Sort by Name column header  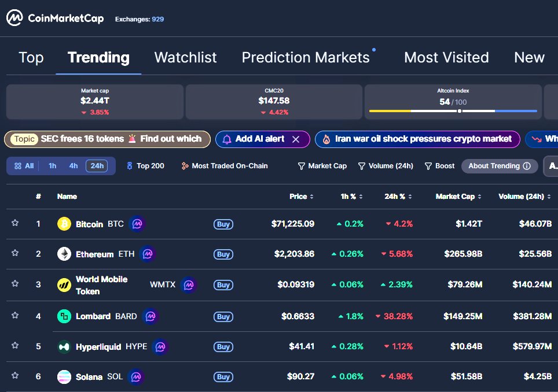[x=67, y=197]
